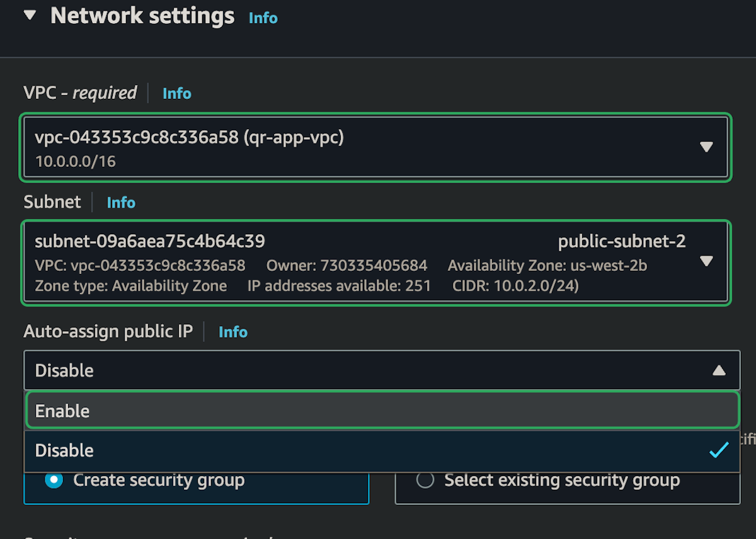
Task: Open the VPC selection dropdown
Action: tap(375, 147)
